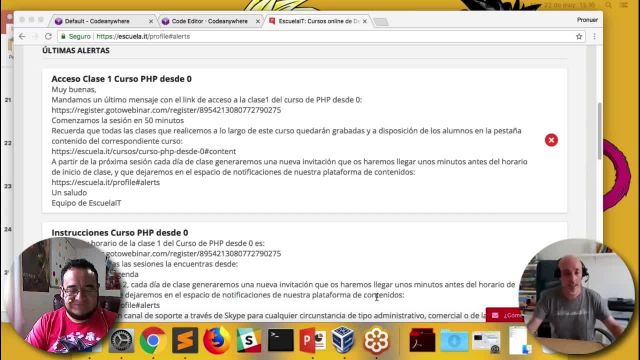The height and width of the screenshot is (360, 640).
Task: Click the Spotlight search icon in menu bar
Action: pos(609,5)
